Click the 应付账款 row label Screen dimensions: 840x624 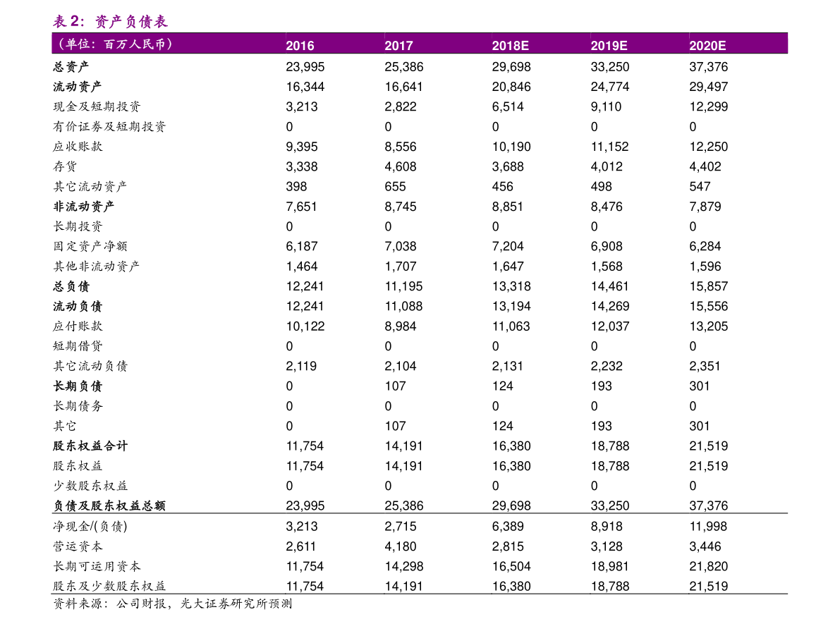click(x=78, y=326)
